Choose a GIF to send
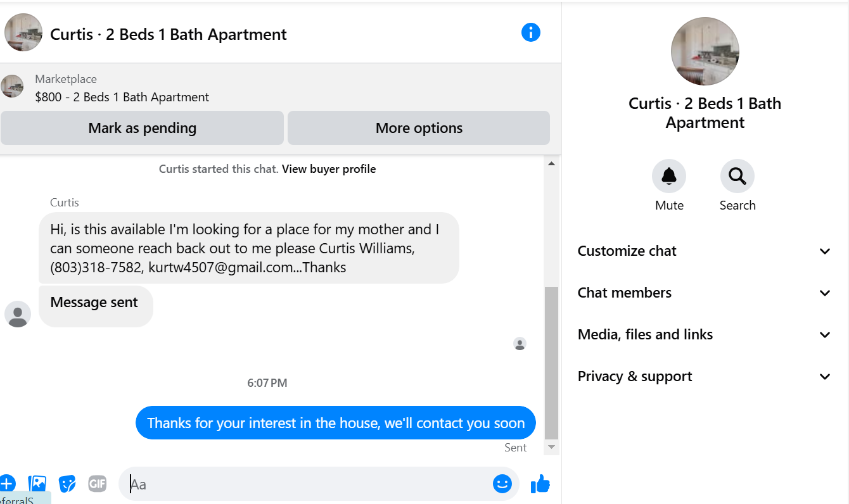Image resolution: width=849 pixels, height=504 pixels. point(97,484)
